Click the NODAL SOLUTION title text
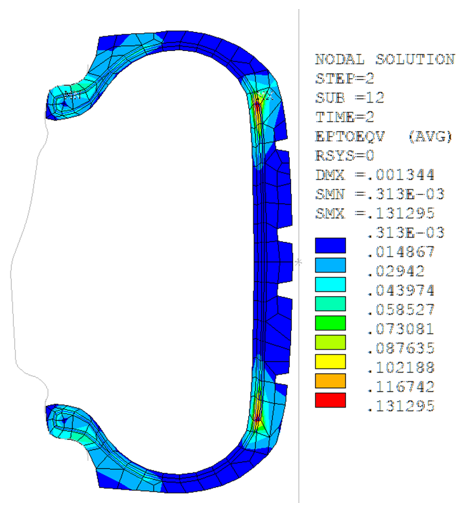 click(x=385, y=60)
